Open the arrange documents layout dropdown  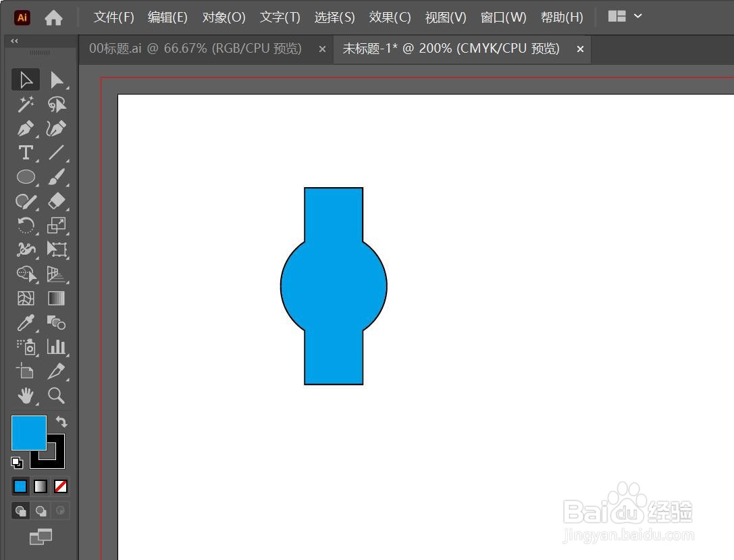click(x=625, y=16)
